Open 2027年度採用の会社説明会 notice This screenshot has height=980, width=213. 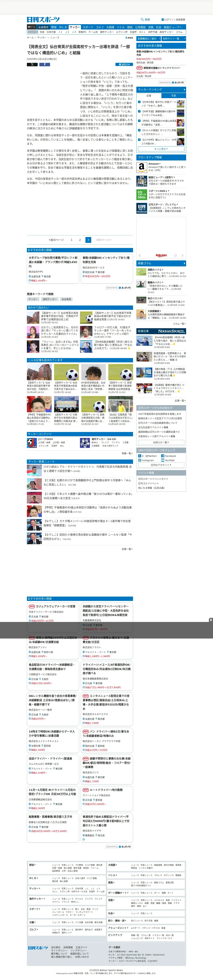click(160, 414)
